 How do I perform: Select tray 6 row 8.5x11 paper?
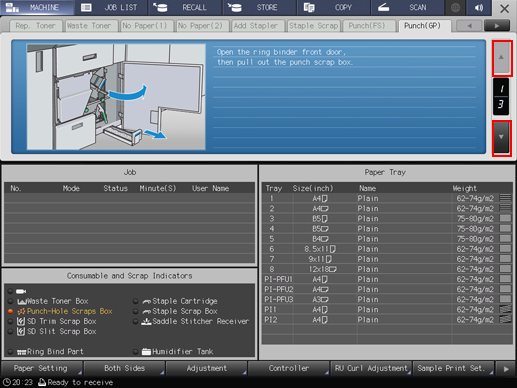coord(388,249)
